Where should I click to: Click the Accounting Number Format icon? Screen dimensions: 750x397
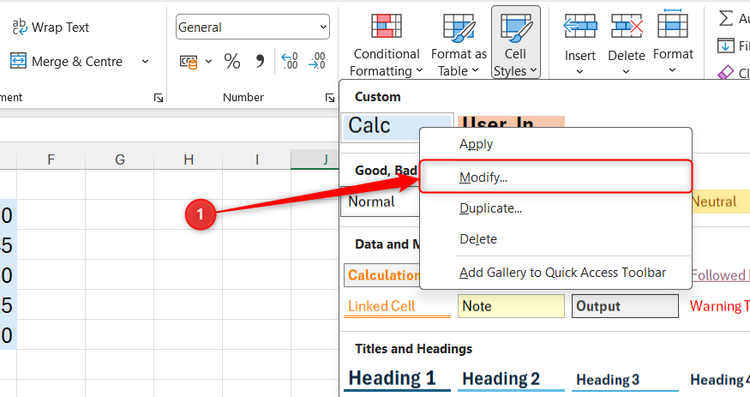tap(188, 62)
